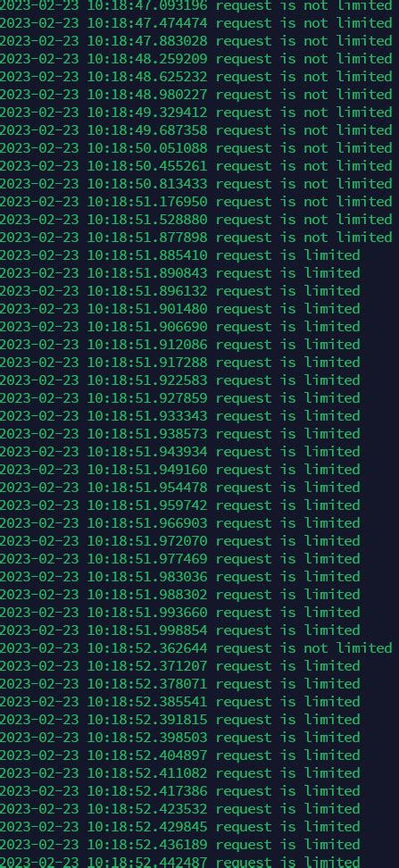Select the last not limited line at 10:18:51.877898
The height and width of the screenshot is (868, 399).
tap(195, 237)
